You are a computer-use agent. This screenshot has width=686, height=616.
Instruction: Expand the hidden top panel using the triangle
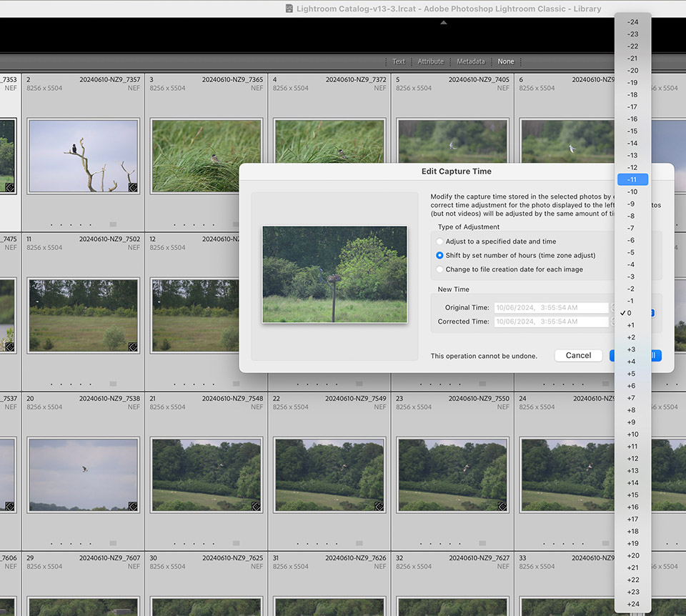(444, 22)
